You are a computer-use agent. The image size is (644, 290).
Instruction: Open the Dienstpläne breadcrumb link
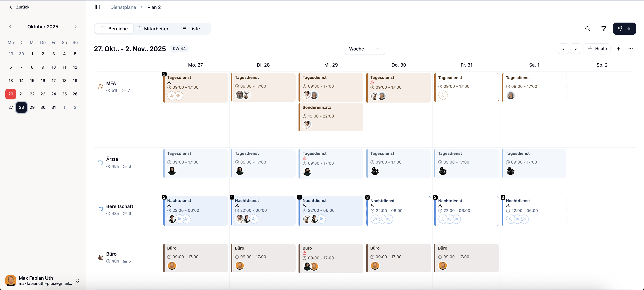tap(123, 7)
